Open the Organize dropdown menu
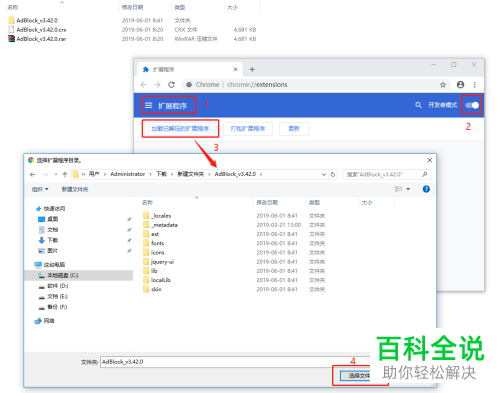 40,189
